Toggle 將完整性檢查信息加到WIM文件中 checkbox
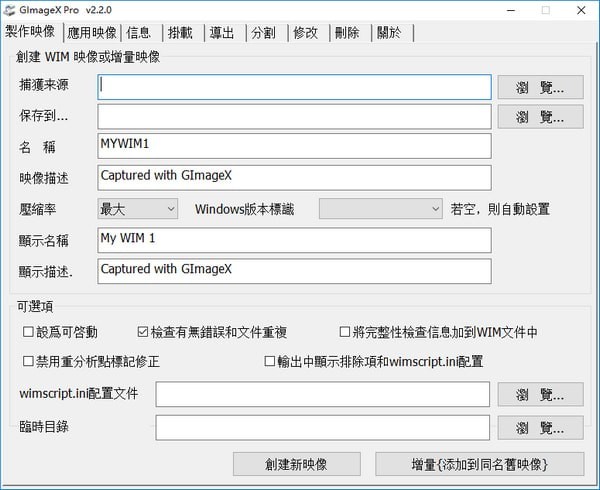Screen dimensions: 600x490 point(344,332)
